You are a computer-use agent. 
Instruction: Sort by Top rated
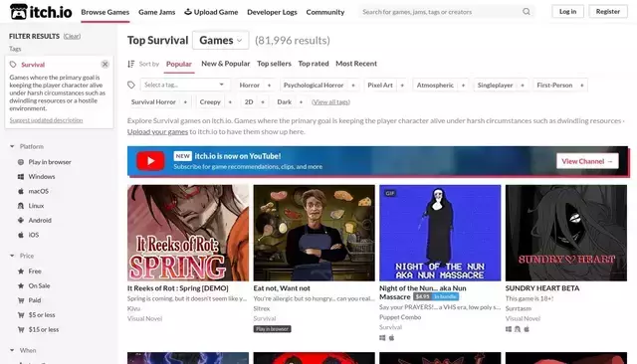(x=314, y=64)
